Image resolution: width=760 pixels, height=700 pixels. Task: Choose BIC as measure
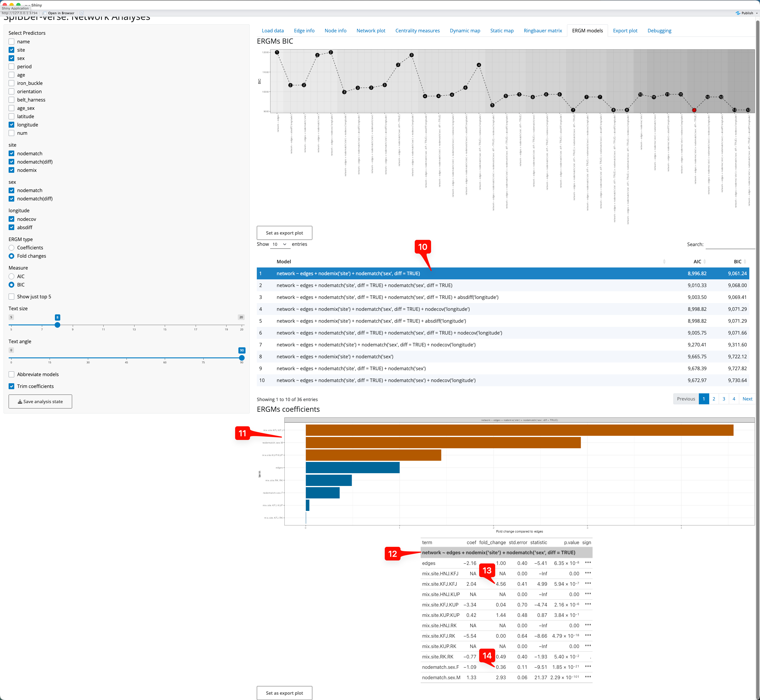coord(11,285)
